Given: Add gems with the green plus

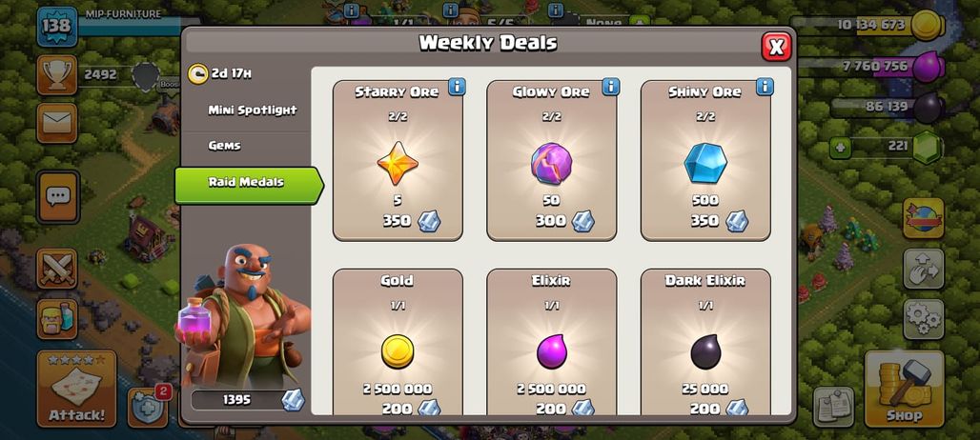Looking at the screenshot, I should pos(839,148).
